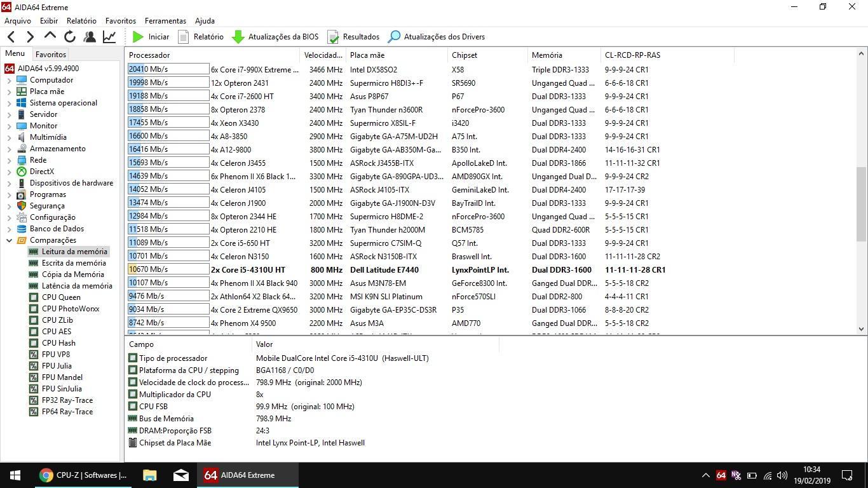Click the up-level arrow icon in toolbar
Viewport: 868px width, 488px height.
[50, 37]
